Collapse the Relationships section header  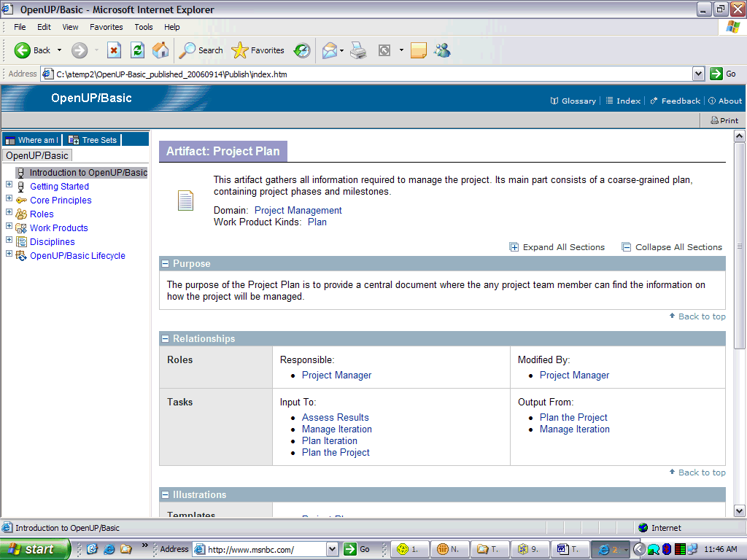(x=166, y=338)
